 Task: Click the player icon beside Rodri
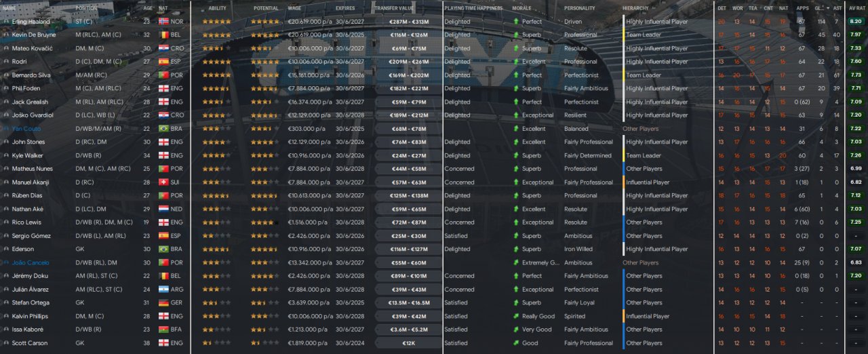click(x=6, y=62)
